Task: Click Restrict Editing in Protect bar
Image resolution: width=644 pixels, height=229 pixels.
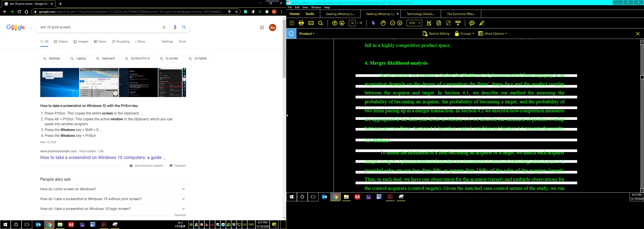Action: (x=436, y=34)
